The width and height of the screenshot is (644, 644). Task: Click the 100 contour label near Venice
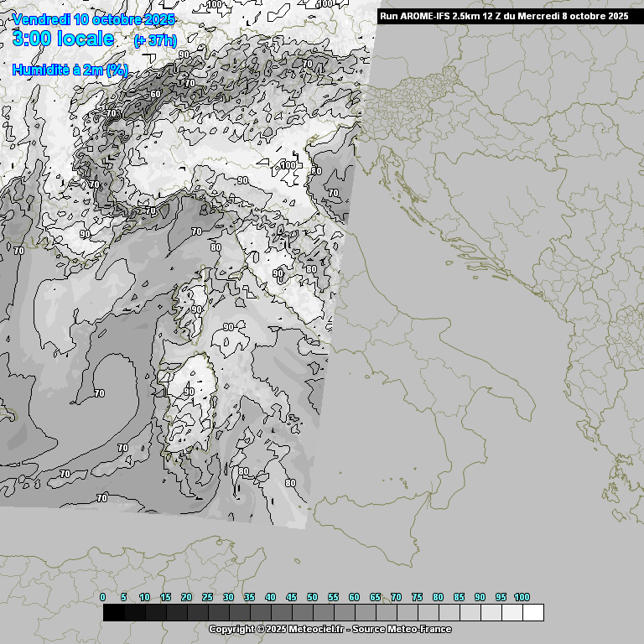click(288, 165)
